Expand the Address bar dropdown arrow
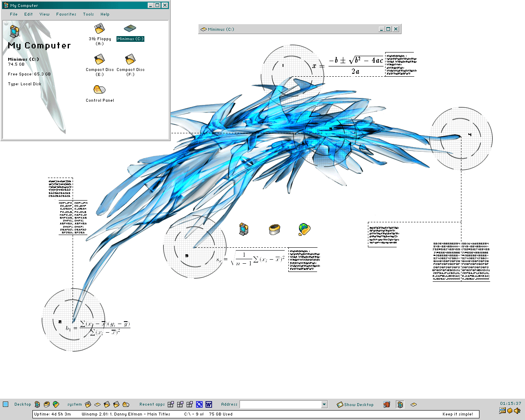The image size is (525, 420). pos(324,404)
